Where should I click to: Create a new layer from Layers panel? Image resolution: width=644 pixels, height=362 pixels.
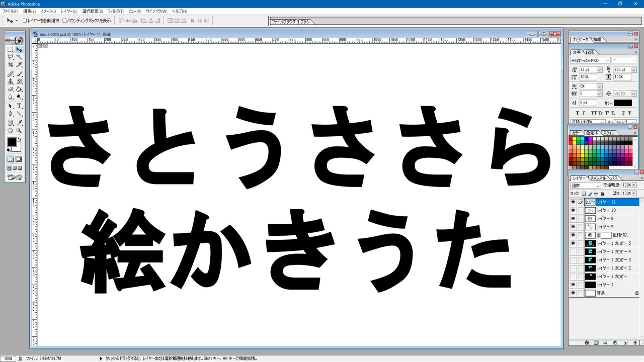[625, 343]
